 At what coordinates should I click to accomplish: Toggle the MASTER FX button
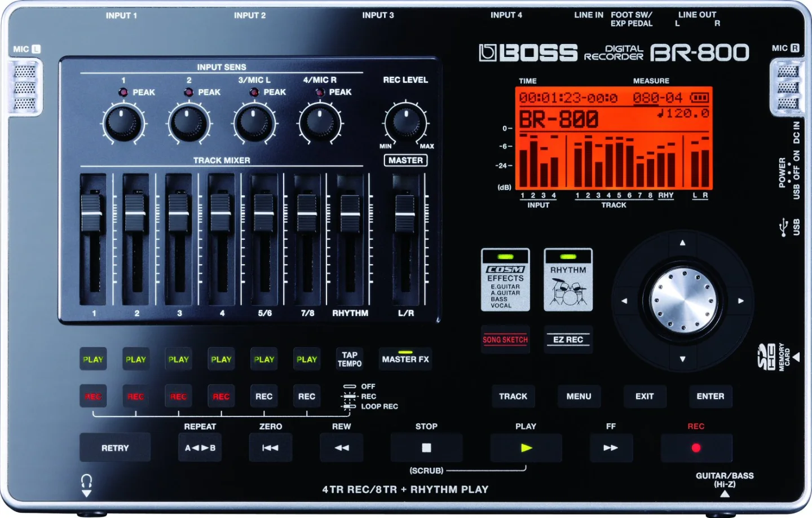coord(405,359)
